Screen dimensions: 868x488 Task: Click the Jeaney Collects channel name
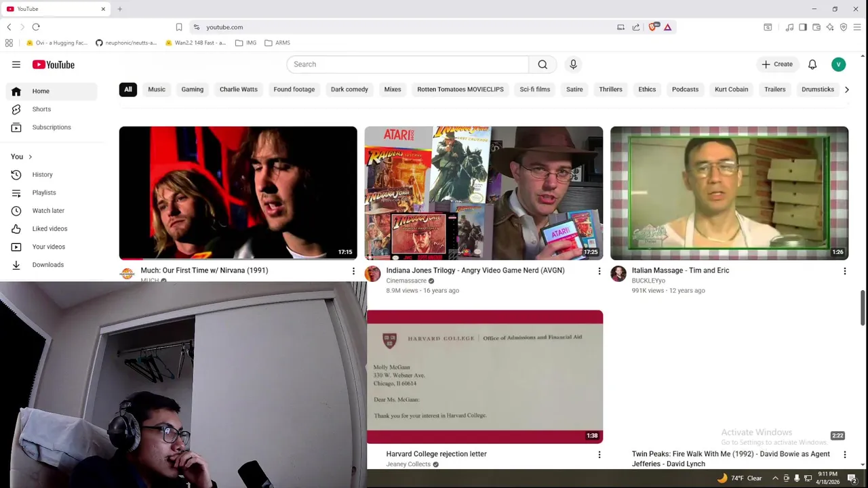click(x=408, y=464)
